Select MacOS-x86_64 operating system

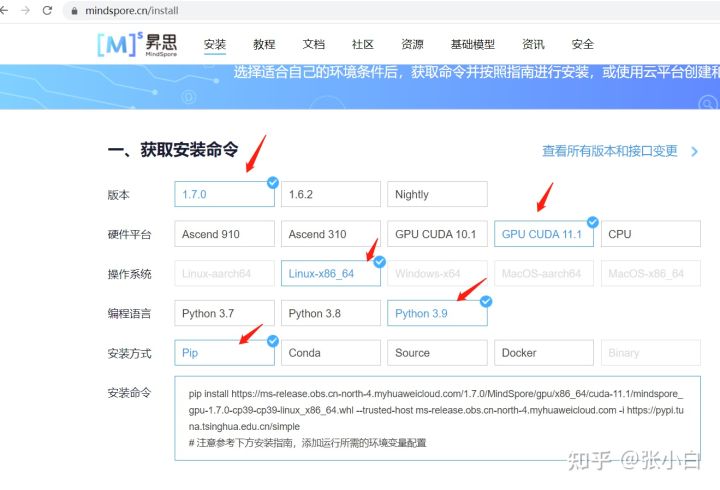[651, 273]
